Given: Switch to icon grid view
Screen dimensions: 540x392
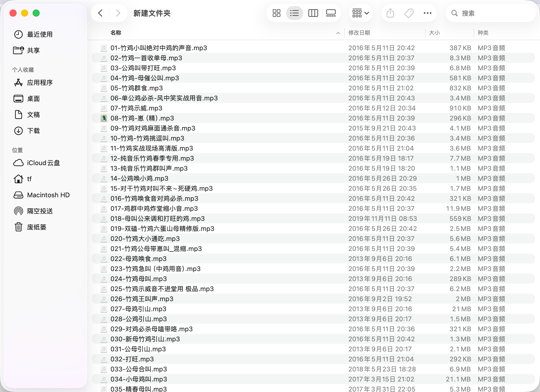Looking at the screenshot, I should (276, 13).
